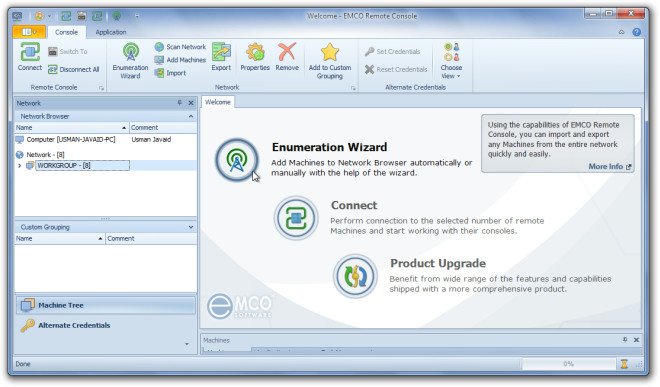
Task: Open the orange application menu button
Action: [x=29, y=32]
